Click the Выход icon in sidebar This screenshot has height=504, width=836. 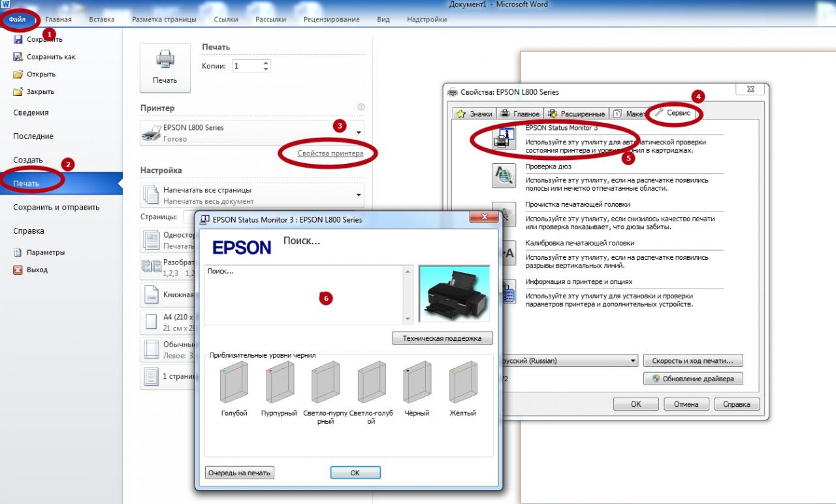click(x=18, y=270)
